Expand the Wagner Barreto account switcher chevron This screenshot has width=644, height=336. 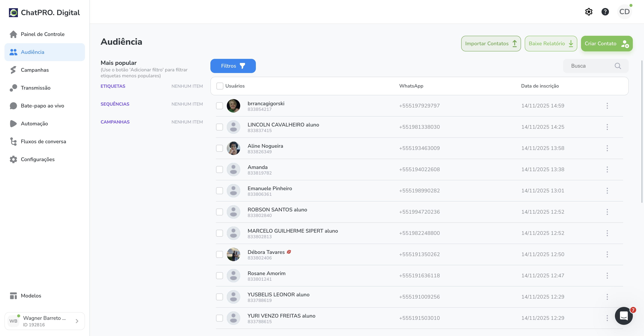click(x=77, y=321)
